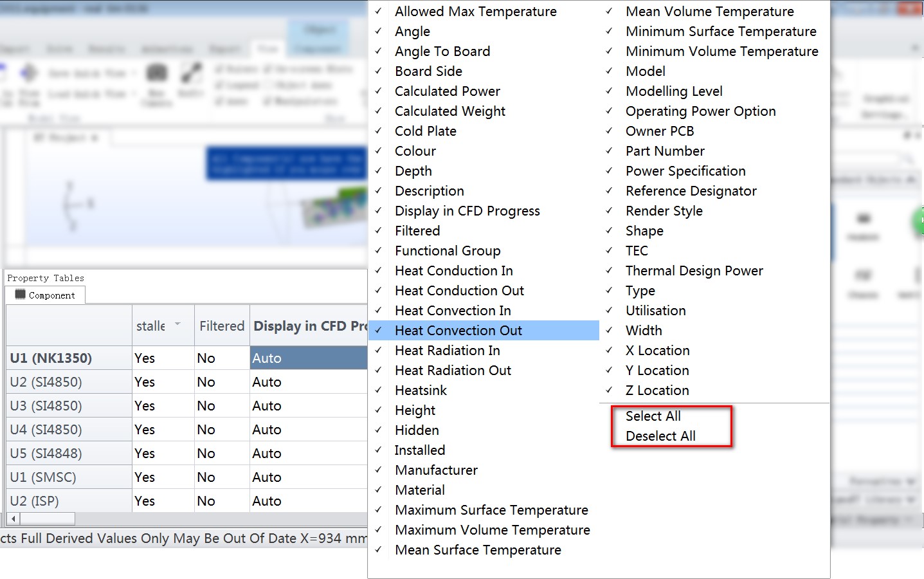Image resolution: width=924 pixels, height=579 pixels.
Task: Click the checkmark icon next to TEC
Action: pyautogui.click(x=609, y=250)
